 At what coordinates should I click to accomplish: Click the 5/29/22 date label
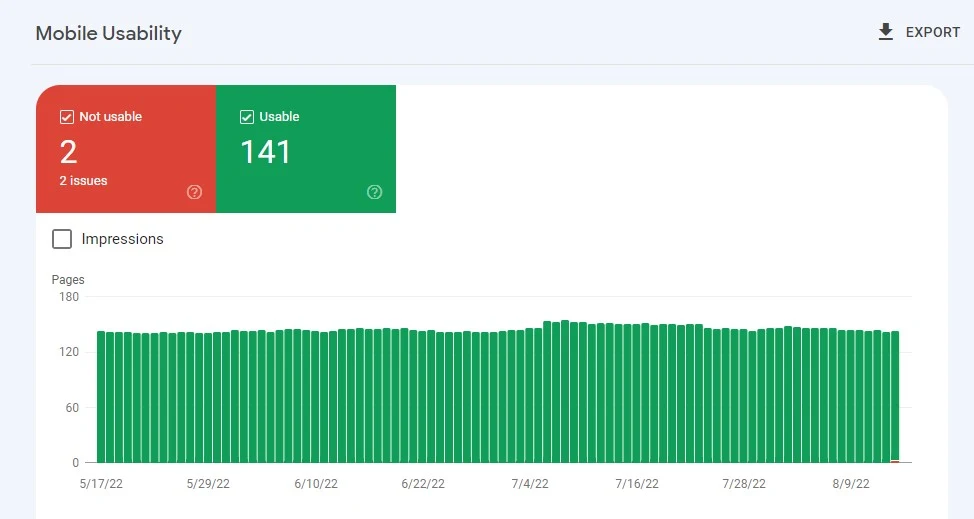pyautogui.click(x=208, y=484)
